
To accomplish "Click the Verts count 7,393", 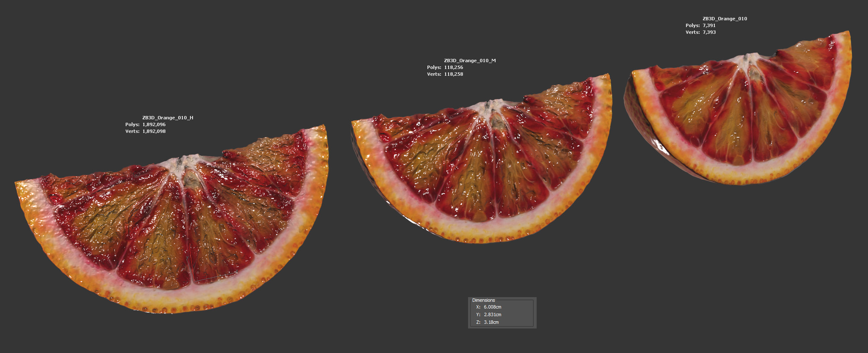I will pos(709,32).
